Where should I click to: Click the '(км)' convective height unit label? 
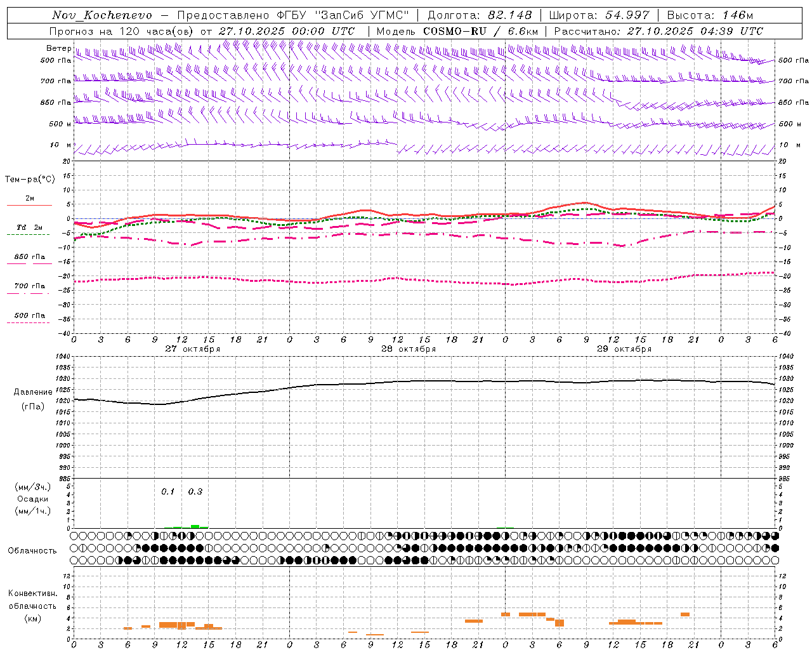[32, 619]
